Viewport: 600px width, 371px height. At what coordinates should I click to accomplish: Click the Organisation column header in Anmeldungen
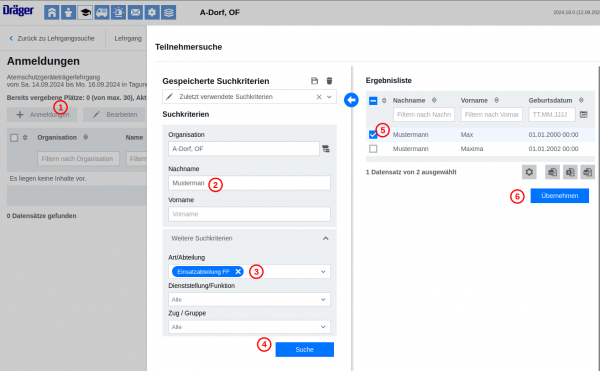(x=57, y=137)
